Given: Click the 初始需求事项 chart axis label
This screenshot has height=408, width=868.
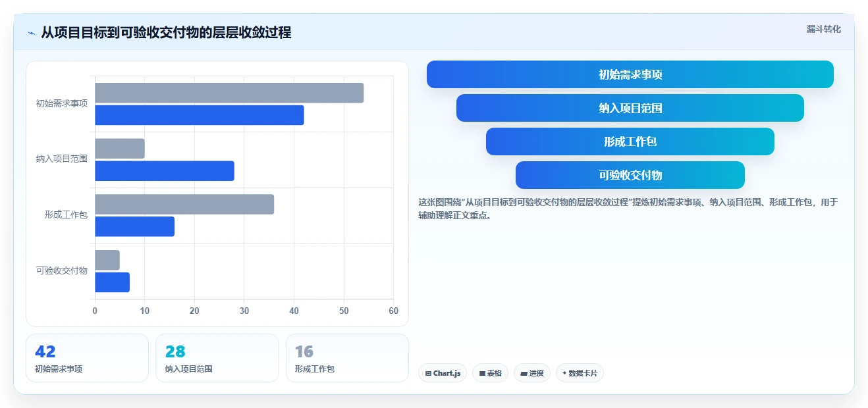Looking at the screenshot, I should point(62,103).
